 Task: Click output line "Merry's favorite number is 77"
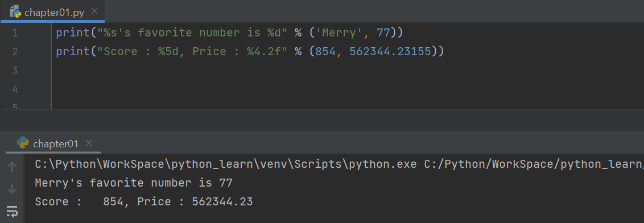pos(134,183)
